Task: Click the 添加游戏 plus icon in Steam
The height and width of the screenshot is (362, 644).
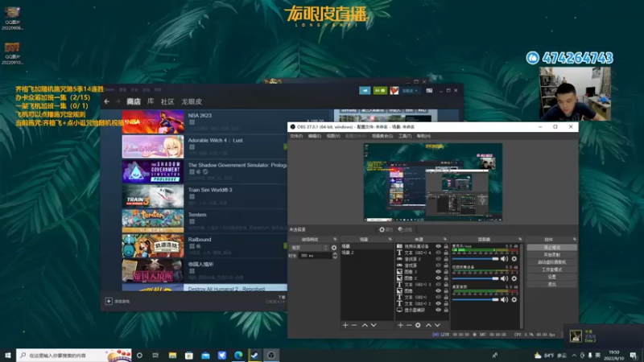Action: (x=109, y=301)
